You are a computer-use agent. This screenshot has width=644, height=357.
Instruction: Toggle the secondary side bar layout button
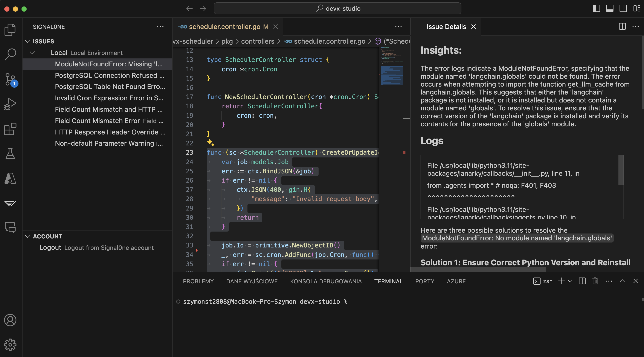click(x=623, y=9)
